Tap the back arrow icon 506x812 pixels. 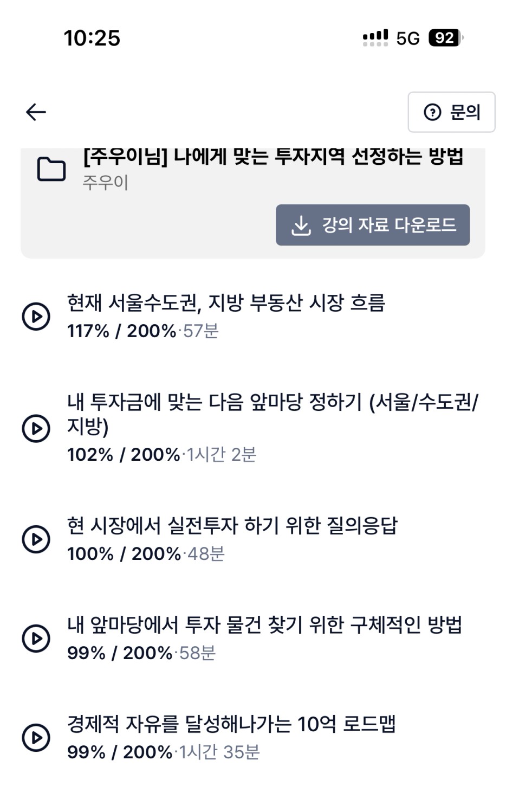pyautogui.click(x=36, y=112)
